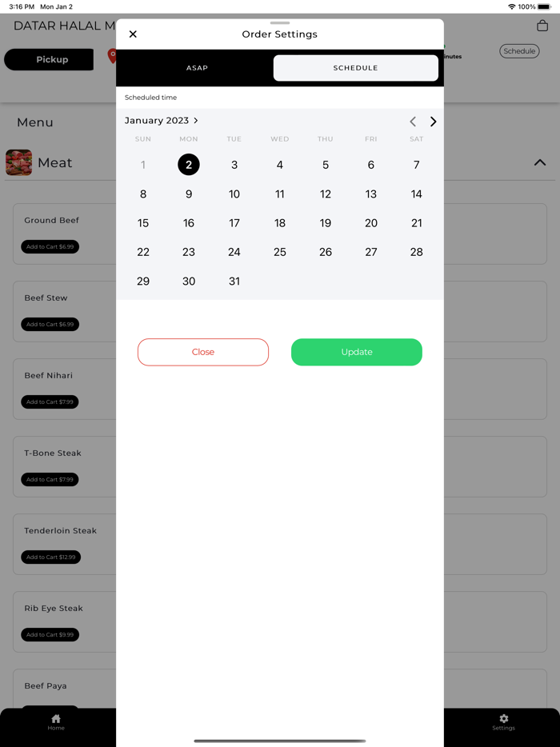Image resolution: width=560 pixels, height=747 pixels.
Task: Open Settings gear in bottom bar
Action: point(503,721)
